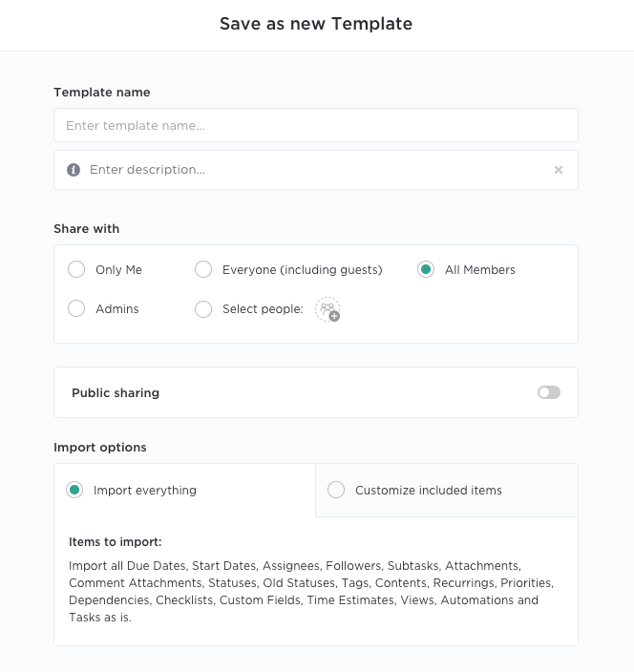Choose the Select people radio option
This screenshot has width=634, height=672.
[203, 309]
